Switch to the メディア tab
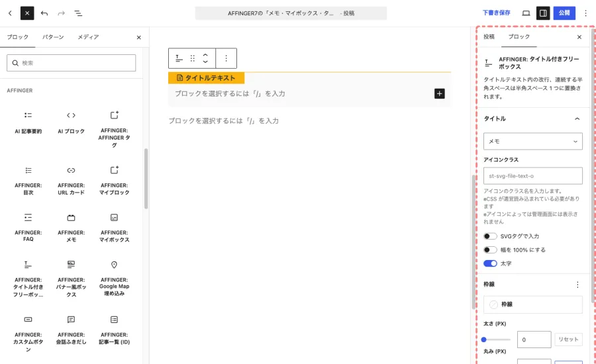 click(88, 37)
